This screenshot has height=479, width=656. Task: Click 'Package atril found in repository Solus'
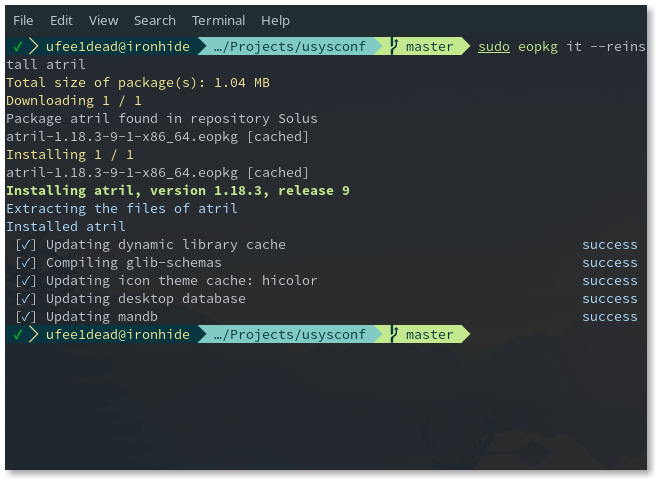coord(162,119)
